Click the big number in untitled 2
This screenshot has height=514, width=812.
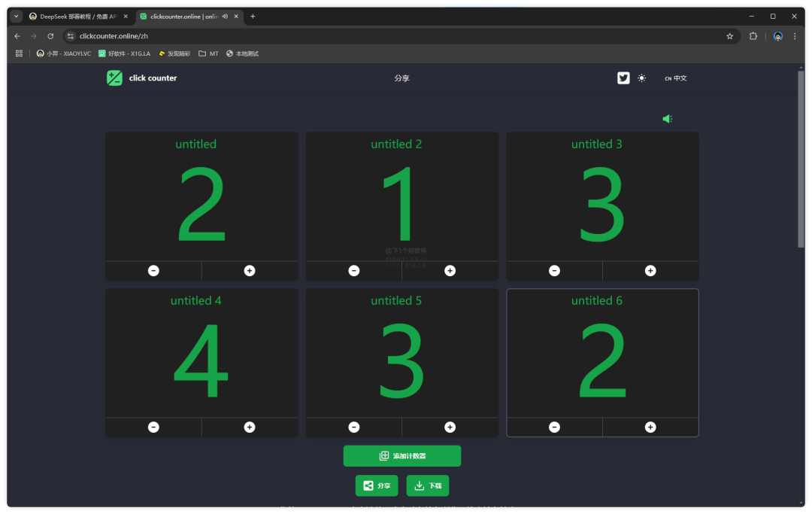click(398, 204)
